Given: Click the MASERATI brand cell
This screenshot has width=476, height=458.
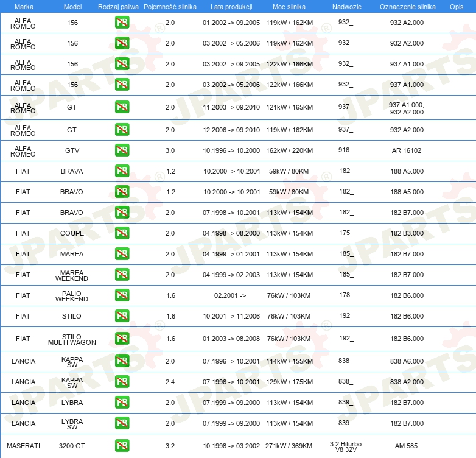Looking at the screenshot, I should (23, 446).
